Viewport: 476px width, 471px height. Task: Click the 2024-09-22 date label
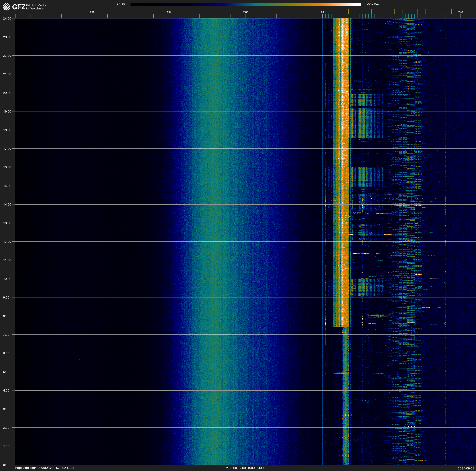coord(466,468)
